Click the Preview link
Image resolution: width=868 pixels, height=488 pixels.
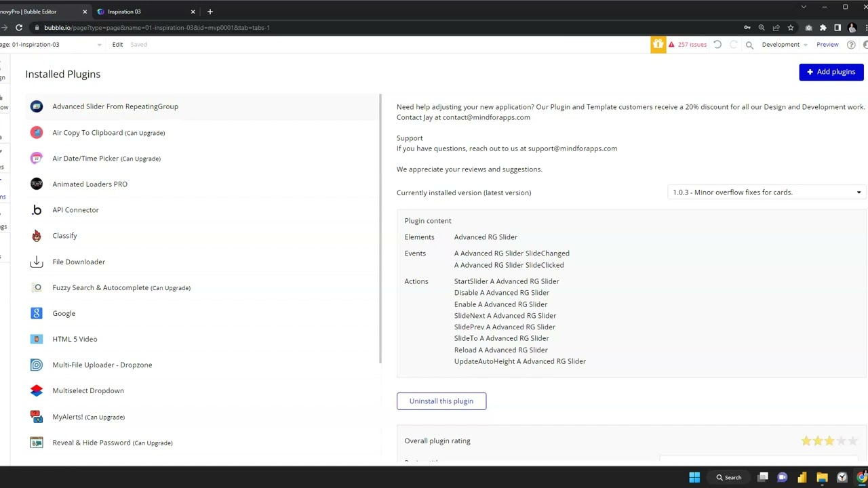827,45
